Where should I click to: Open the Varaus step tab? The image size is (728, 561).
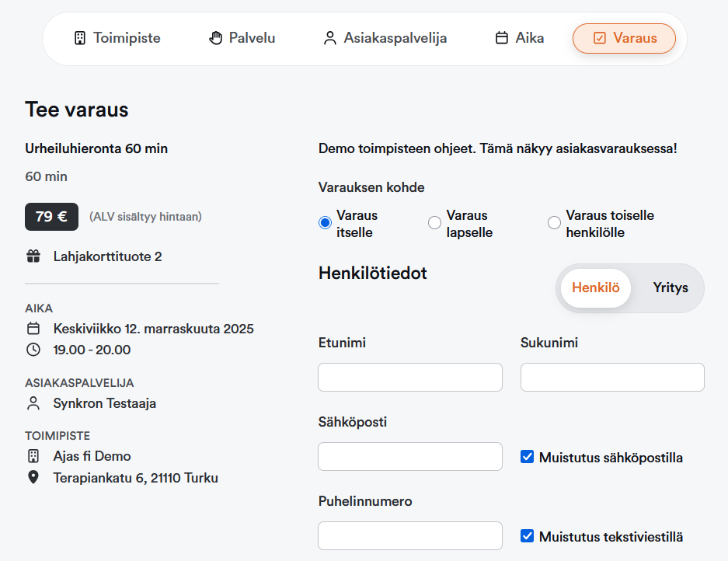point(624,38)
